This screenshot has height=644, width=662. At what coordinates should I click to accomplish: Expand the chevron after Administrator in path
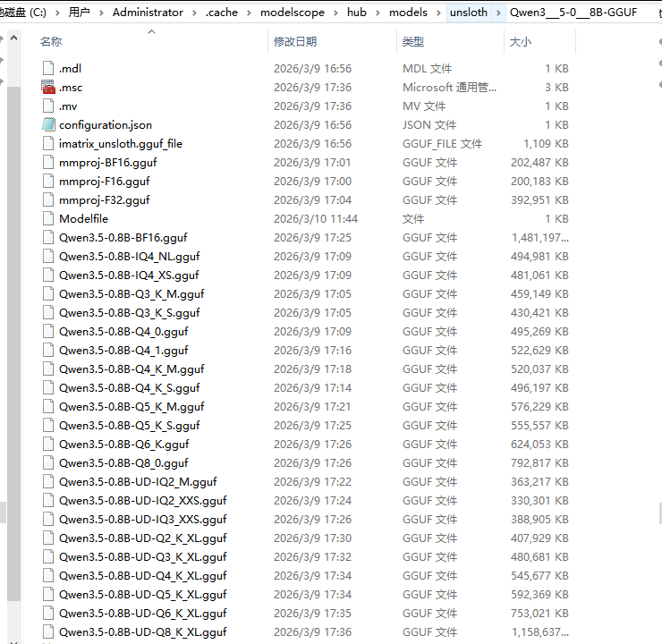194,13
